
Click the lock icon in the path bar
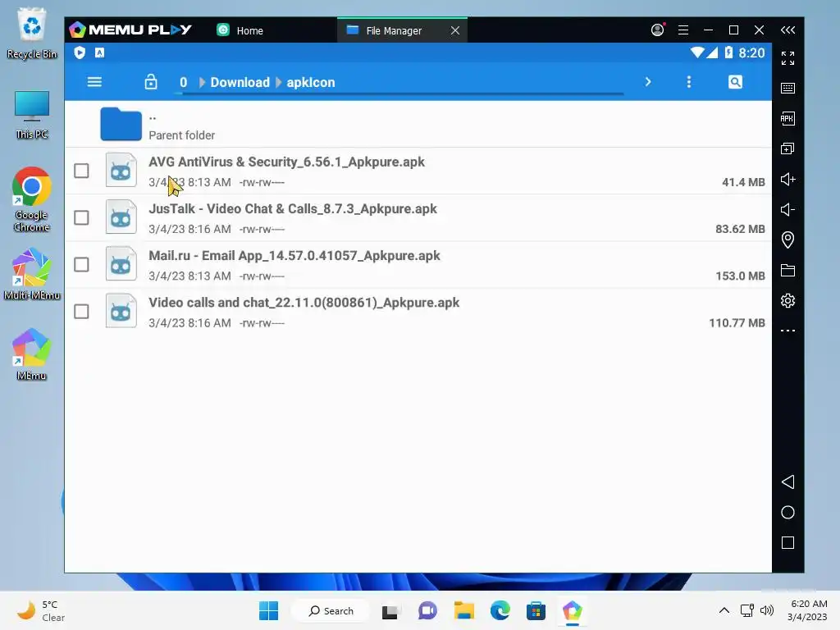point(151,82)
